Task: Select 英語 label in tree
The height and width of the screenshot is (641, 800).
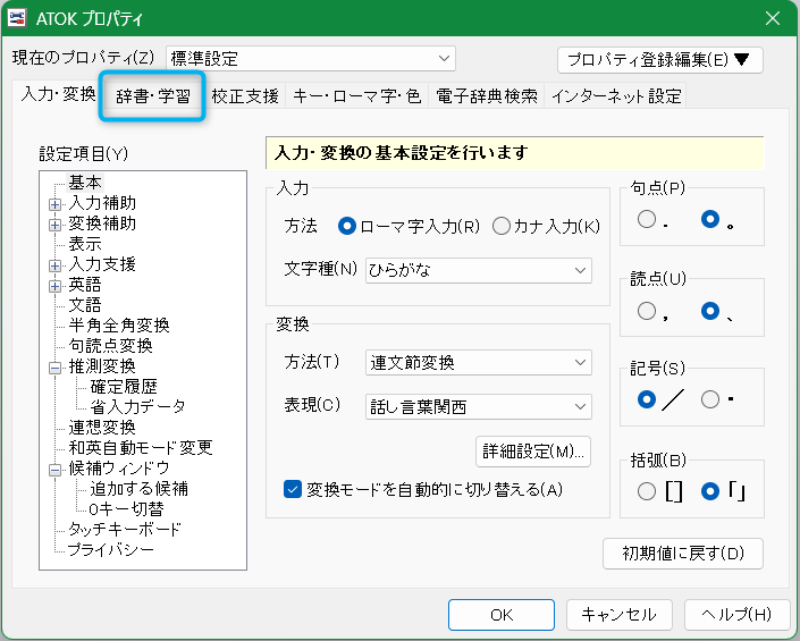Action: [x=85, y=285]
